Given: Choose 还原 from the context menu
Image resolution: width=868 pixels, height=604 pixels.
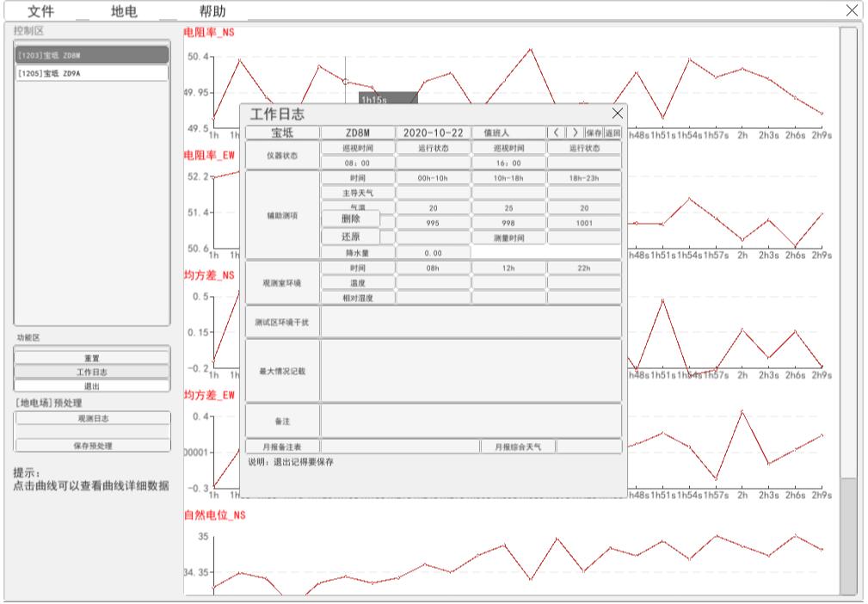Looking at the screenshot, I should (x=350, y=236).
